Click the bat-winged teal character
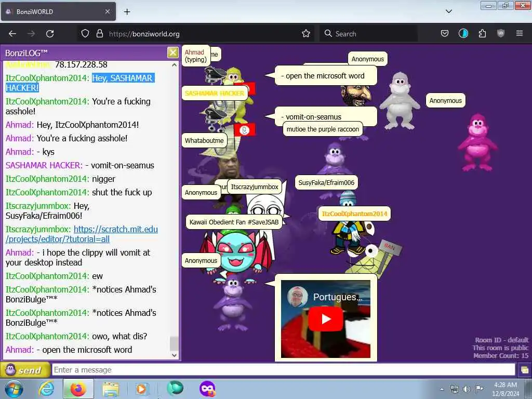532x399 pixels. (x=236, y=253)
